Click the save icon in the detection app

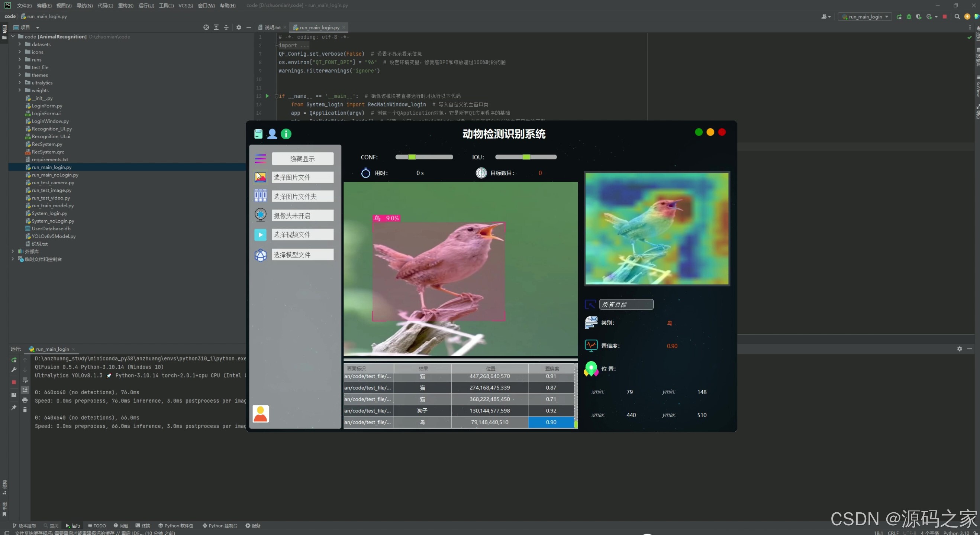[258, 133]
